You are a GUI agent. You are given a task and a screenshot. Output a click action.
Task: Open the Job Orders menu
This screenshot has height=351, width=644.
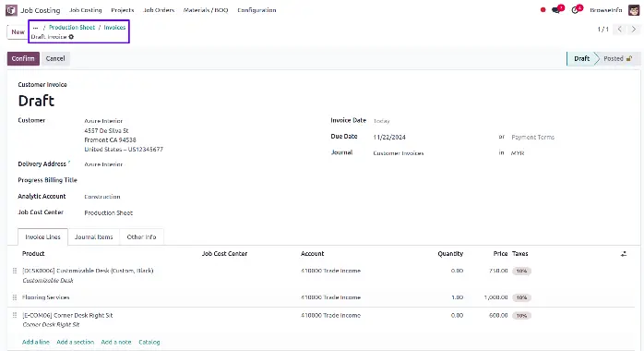159,10
